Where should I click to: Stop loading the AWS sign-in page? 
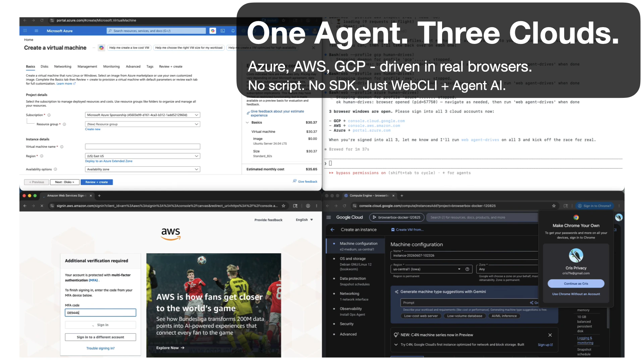pyautogui.click(x=42, y=206)
